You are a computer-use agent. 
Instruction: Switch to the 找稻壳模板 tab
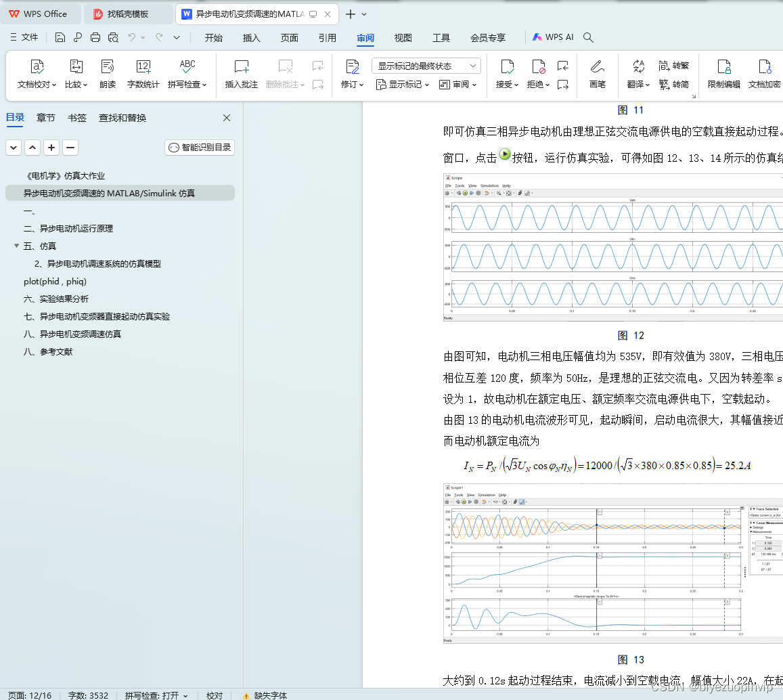(x=128, y=14)
